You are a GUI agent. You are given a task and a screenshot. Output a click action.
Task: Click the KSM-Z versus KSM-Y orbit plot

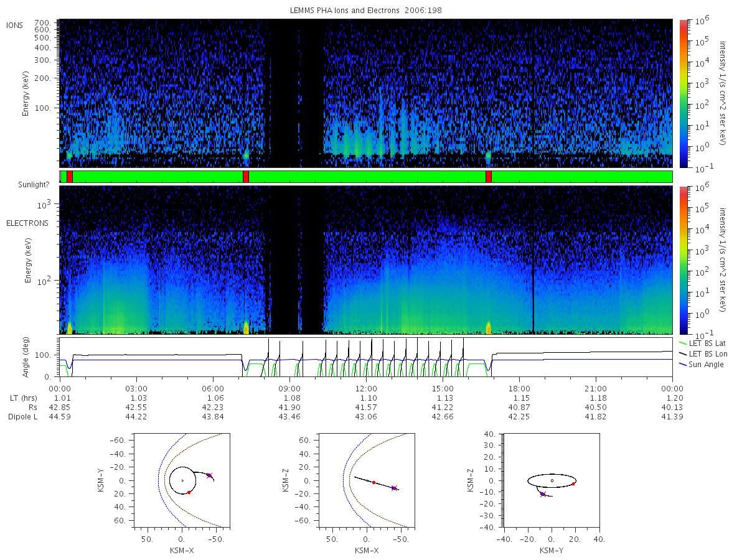click(552, 480)
